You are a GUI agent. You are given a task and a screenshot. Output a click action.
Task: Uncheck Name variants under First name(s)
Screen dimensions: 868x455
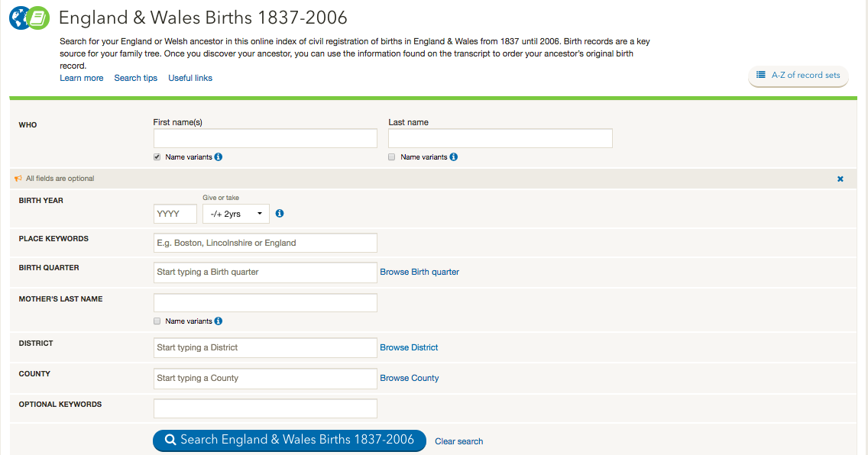click(x=157, y=157)
